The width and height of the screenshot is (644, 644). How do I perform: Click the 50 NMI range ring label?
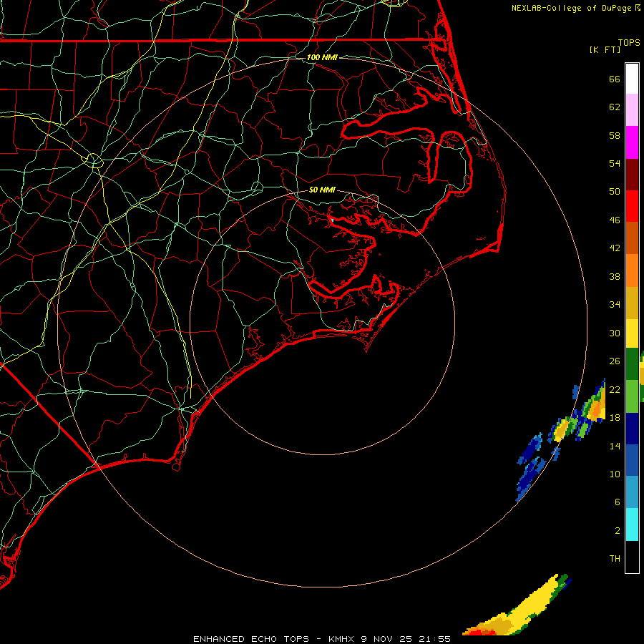(322, 190)
